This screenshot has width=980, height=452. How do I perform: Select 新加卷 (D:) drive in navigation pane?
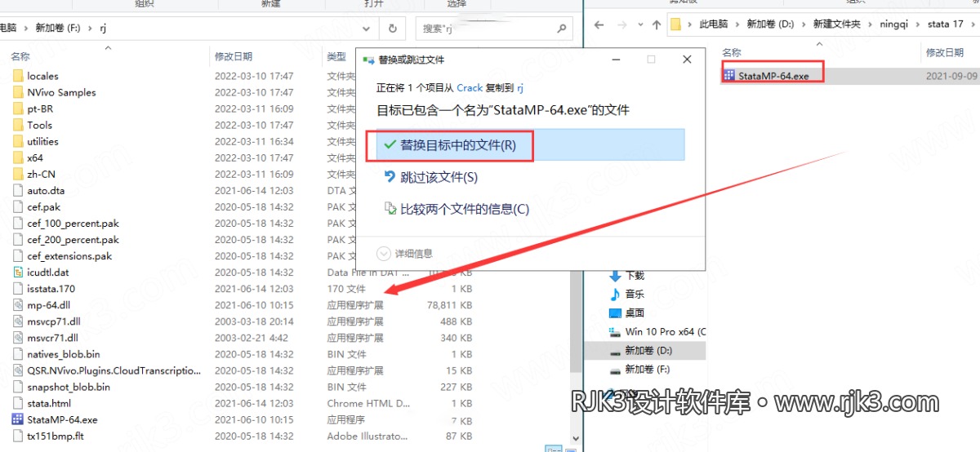pyautogui.click(x=647, y=350)
